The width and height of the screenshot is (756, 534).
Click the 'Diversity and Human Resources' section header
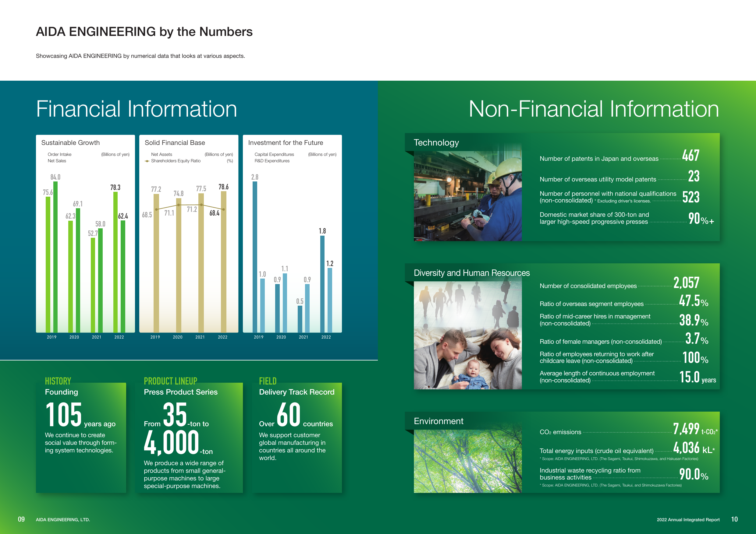pos(471,273)
